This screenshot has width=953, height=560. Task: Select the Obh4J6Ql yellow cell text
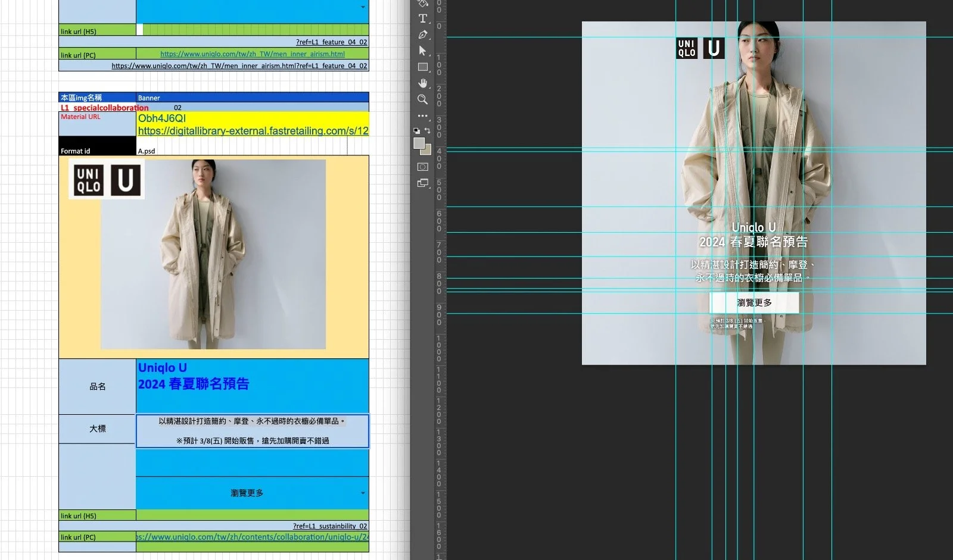(x=162, y=118)
